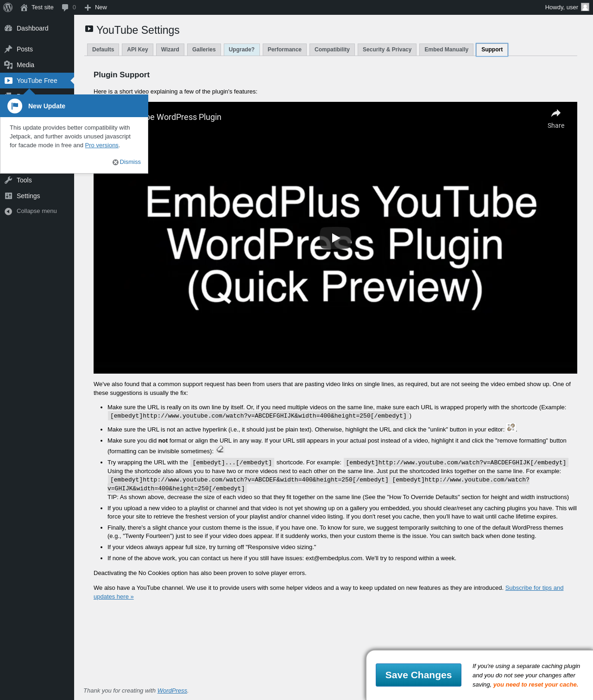Screen dimensions: 593x700
Task: Open Posts in the sidebar
Action: tap(37, 49)
